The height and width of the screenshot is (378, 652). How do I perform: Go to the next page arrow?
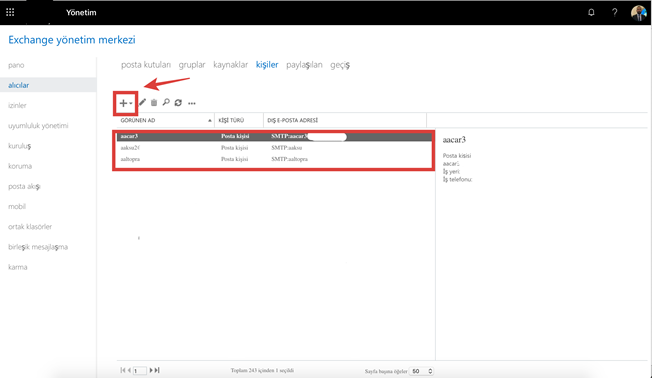pos(151,370)
